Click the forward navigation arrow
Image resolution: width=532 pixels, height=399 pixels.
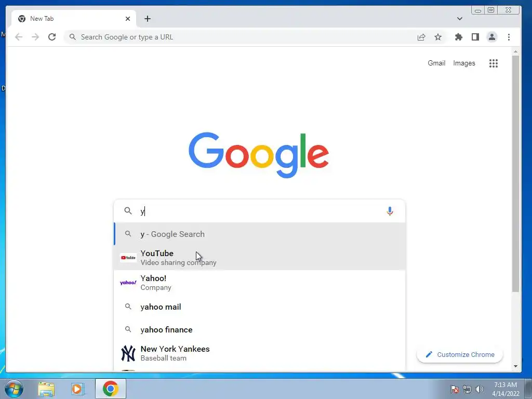tap(35, 37)
